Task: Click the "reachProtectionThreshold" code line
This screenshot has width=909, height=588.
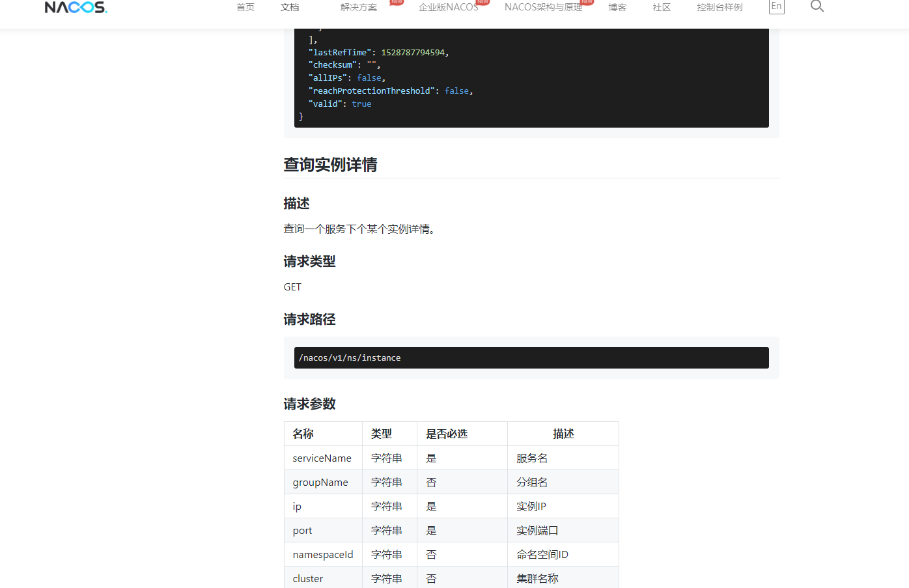Action: [x=391, y=91]
